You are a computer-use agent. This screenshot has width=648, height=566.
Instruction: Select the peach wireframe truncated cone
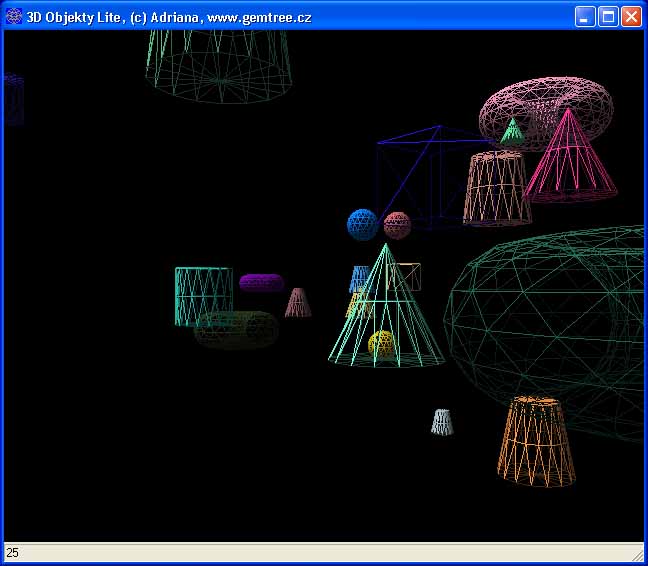pos(496,188)
